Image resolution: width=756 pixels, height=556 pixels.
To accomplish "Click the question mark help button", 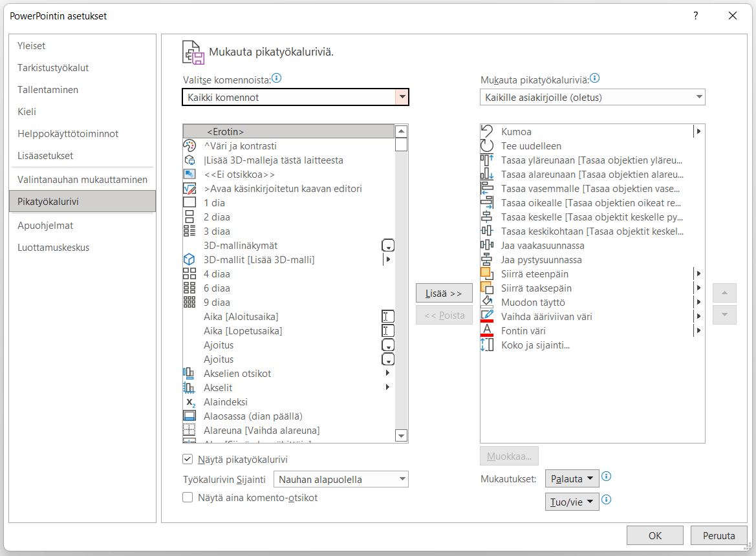I will (x=696, y=16).
